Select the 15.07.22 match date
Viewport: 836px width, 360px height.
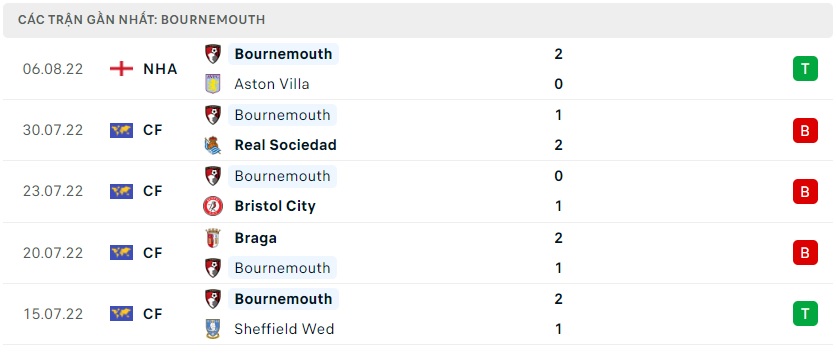pos(53,314)
